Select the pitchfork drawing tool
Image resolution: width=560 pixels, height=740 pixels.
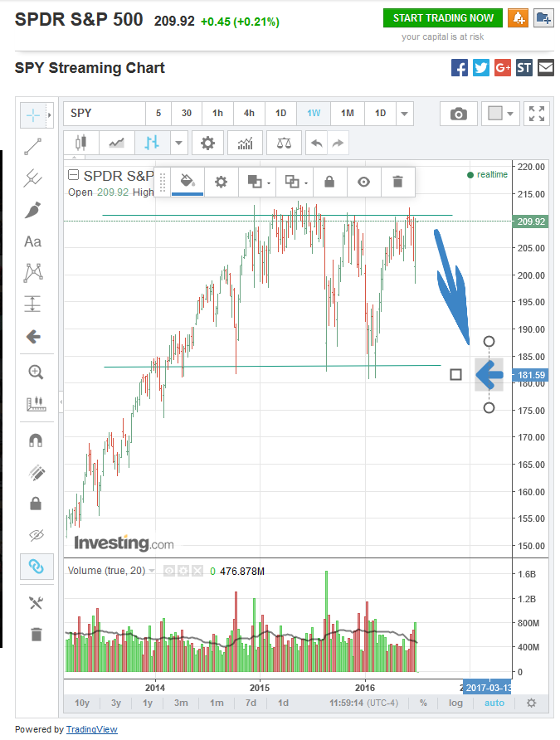(x=33, y=178)
